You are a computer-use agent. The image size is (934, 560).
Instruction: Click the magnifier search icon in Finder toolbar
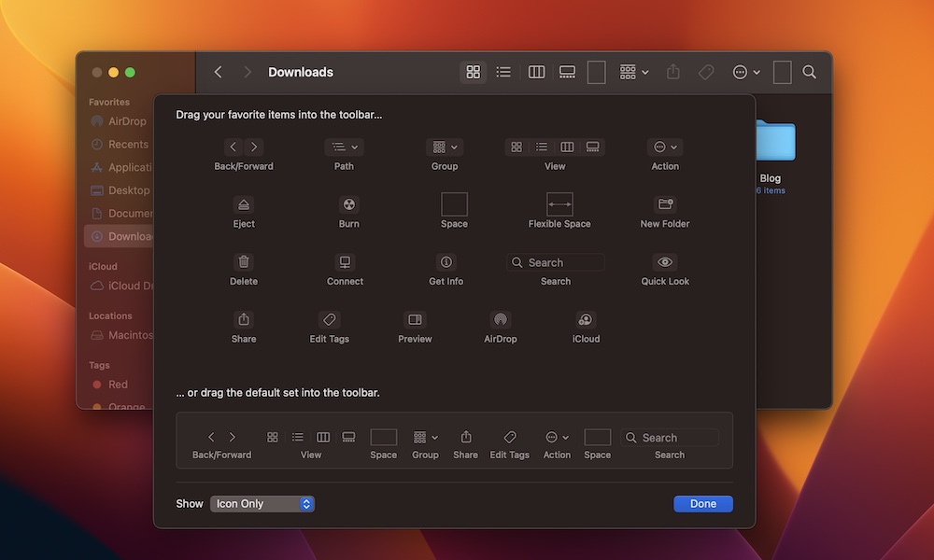(x=809, y=72)
